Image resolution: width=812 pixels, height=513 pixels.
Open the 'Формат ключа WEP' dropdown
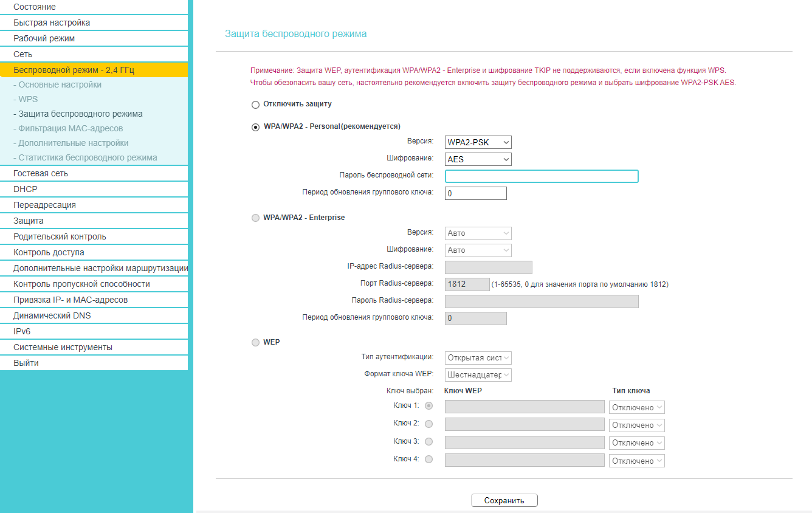(478, 375)
